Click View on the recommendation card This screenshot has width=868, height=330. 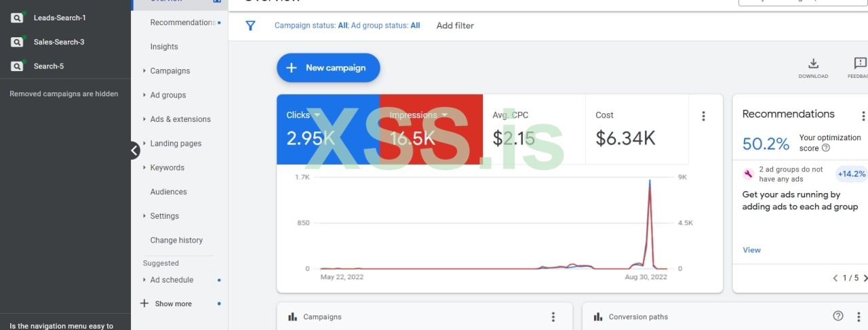click(x=751, y=250)
